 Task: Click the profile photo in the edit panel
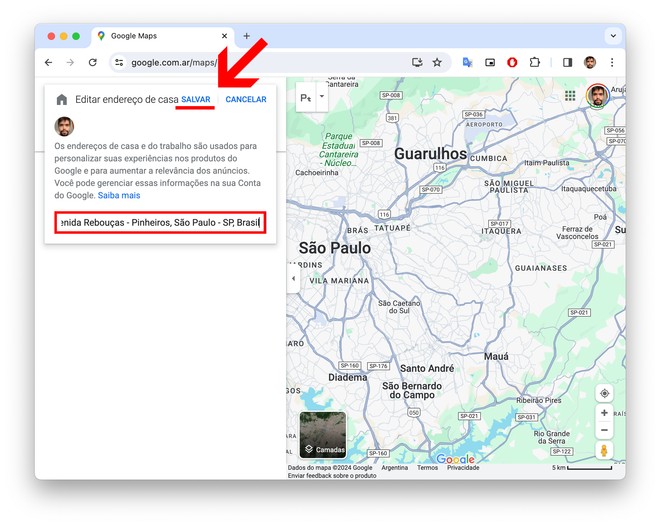[x=64, y=126]
